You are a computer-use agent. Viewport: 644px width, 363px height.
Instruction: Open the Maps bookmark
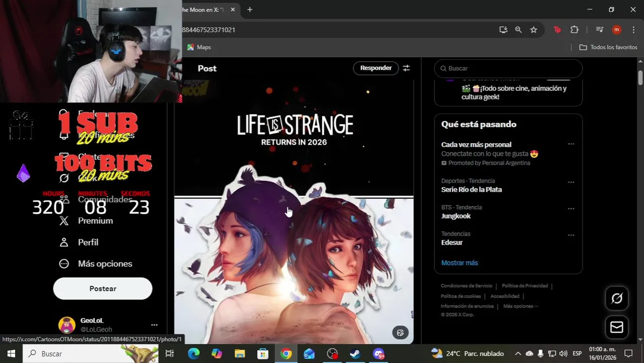pos(199,47)
